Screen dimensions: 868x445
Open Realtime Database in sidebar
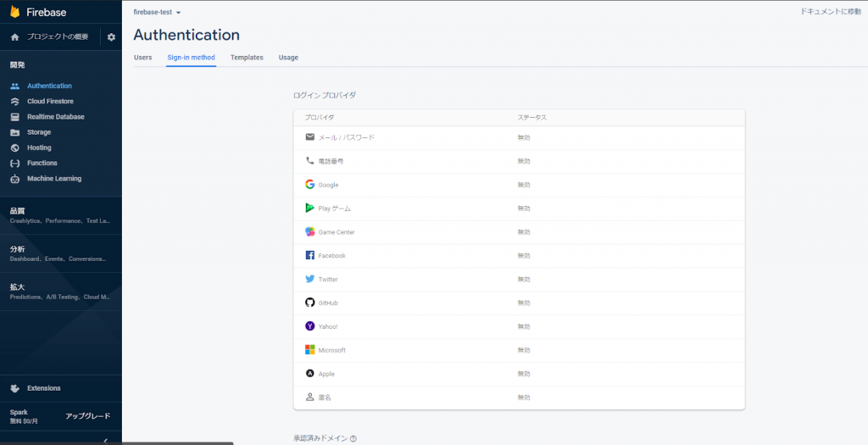[x=56, y=117]
